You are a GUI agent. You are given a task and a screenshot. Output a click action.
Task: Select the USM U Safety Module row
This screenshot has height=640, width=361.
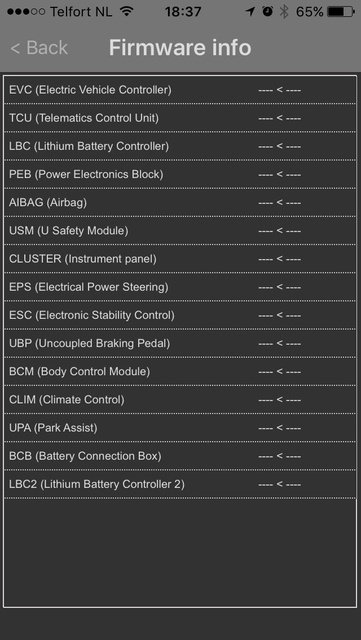180,231
